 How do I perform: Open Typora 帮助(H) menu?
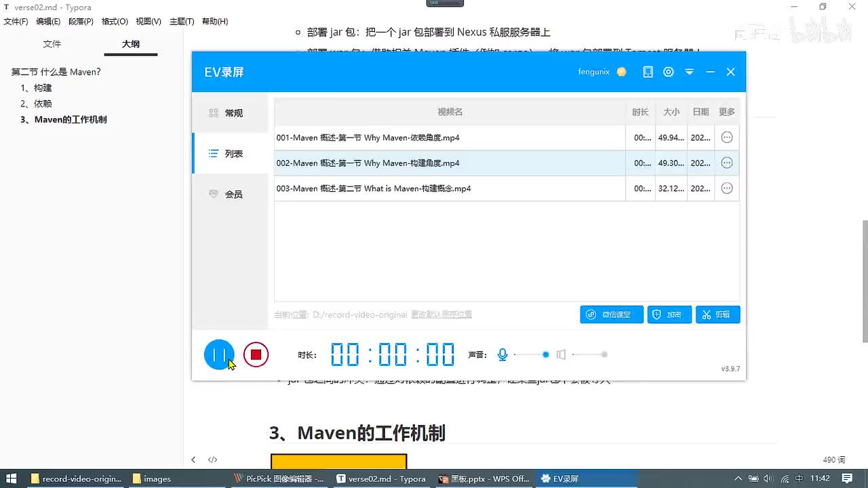pyautogui.click(x=214, y=22)
